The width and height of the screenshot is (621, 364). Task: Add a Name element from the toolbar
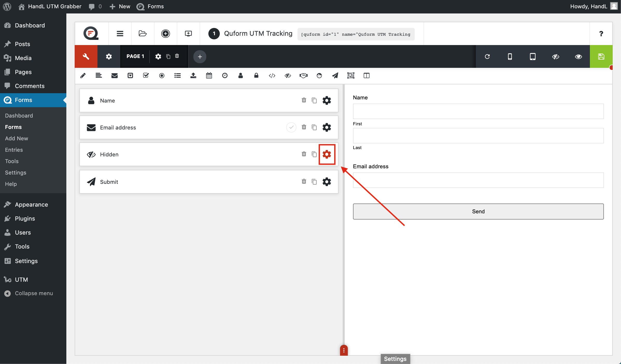point(241,76)
